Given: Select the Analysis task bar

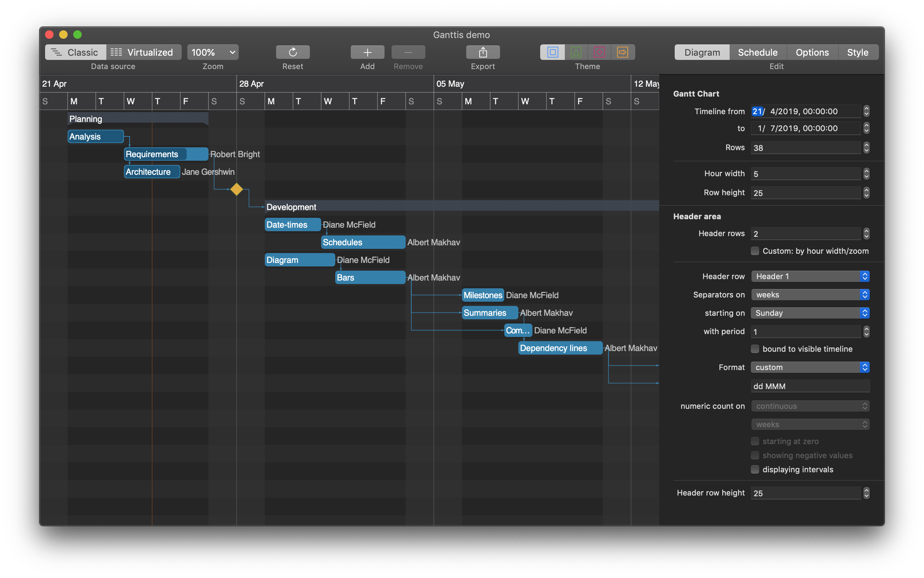Looking at the screenshot, I should [95, 136].
